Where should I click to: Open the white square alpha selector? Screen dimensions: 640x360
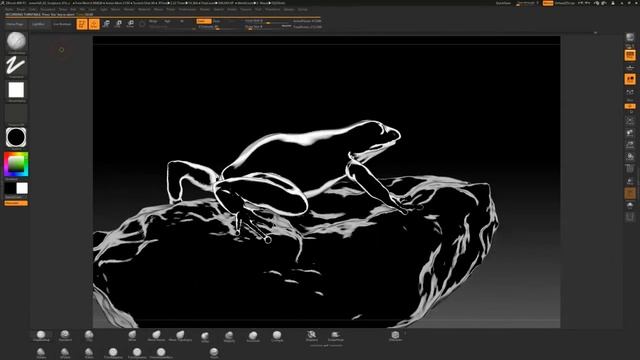coord(16,90)
